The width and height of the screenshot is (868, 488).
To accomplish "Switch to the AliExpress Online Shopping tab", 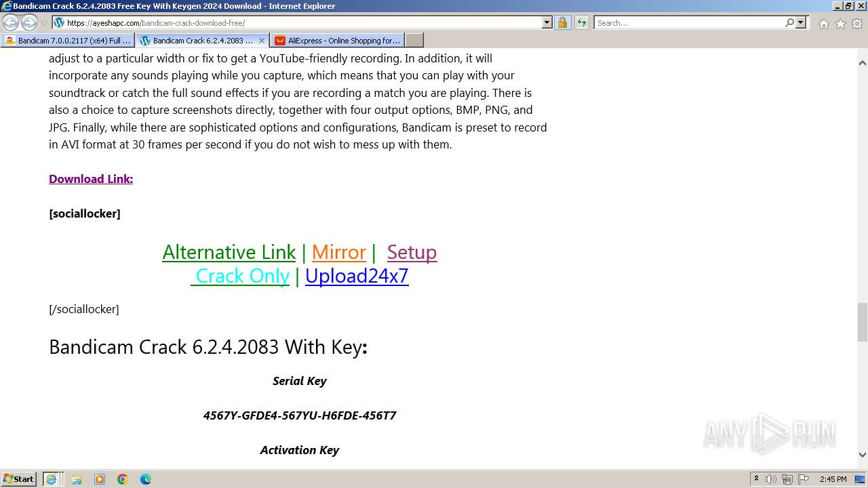I will 338,40.
